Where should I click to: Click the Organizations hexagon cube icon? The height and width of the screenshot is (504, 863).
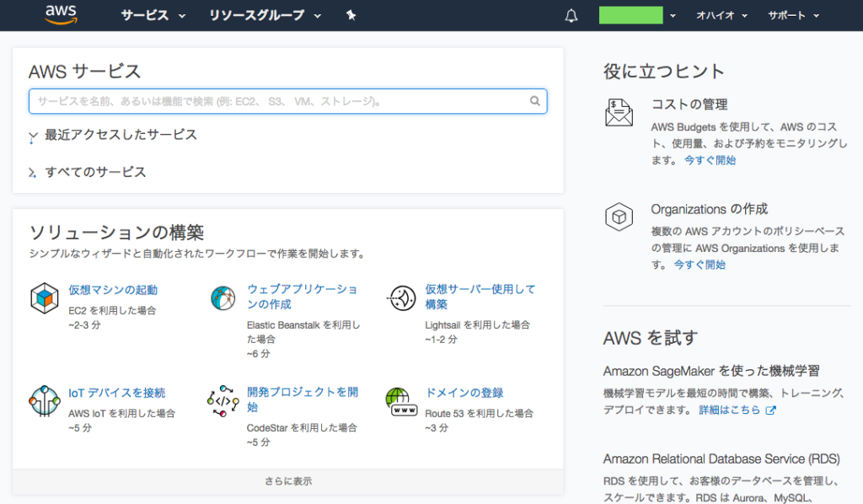coord(619,217)
